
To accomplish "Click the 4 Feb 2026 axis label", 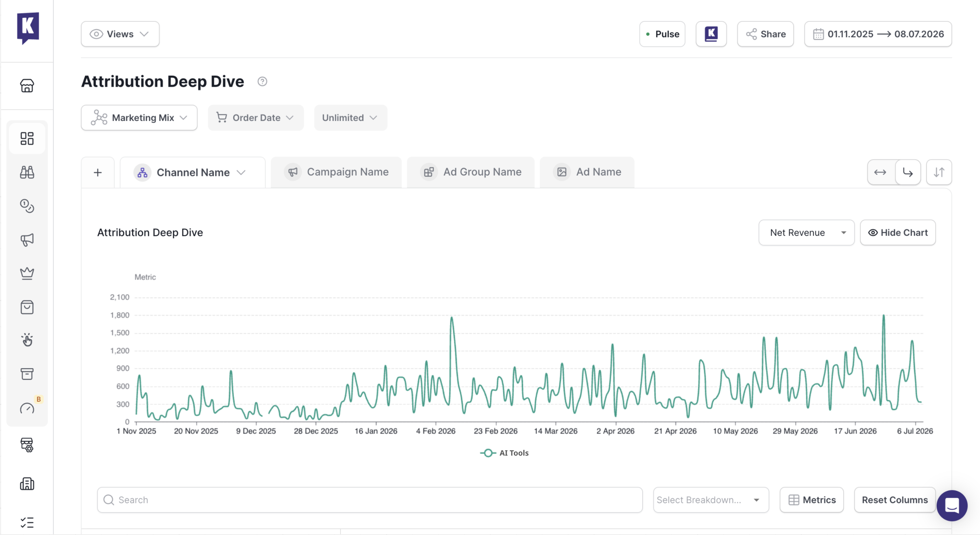I will coord(436,431).
